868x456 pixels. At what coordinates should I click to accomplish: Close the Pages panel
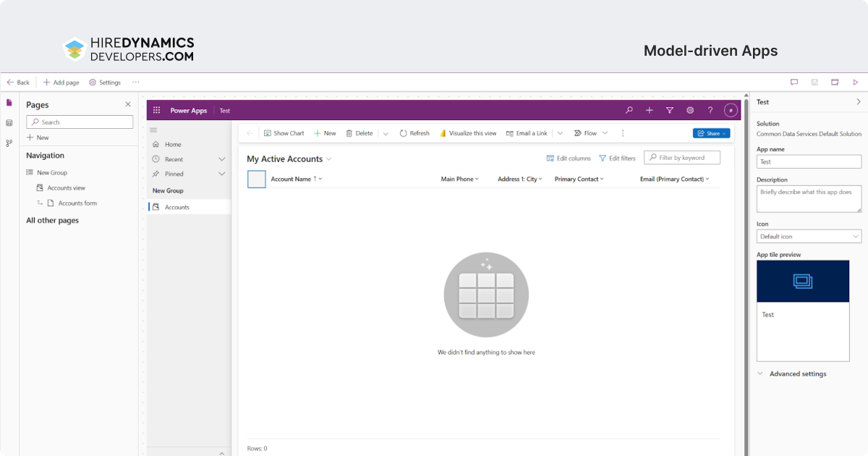128,105
